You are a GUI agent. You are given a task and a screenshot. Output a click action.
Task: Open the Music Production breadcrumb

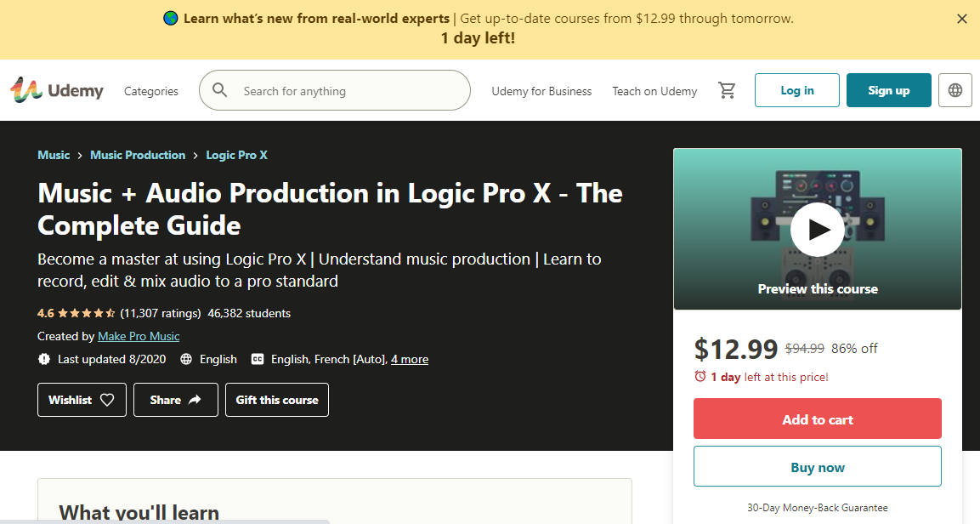[x=137, y=155]
